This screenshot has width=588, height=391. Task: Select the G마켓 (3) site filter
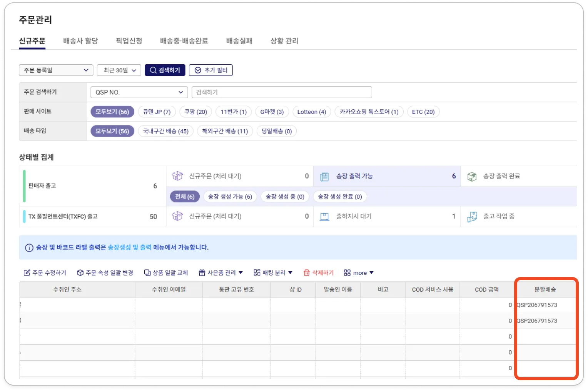point(272,112)
